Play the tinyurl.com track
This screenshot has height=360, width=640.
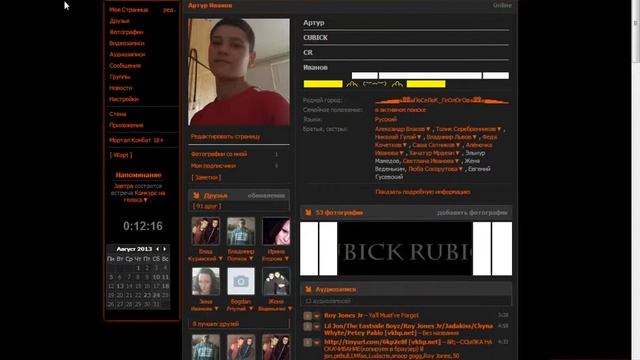[307, 342]
